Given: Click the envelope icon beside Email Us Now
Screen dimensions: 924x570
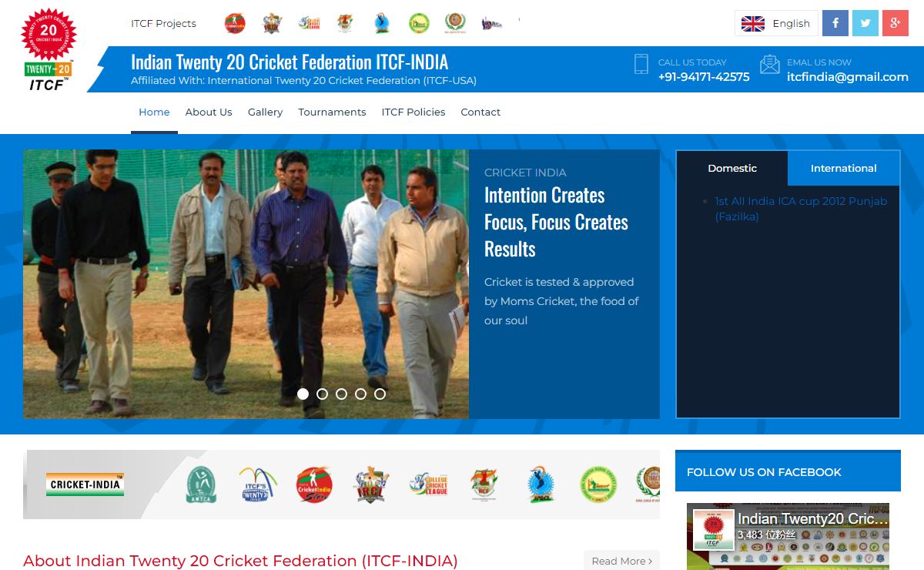Looking at the screenshot, I should pos(769,64).
